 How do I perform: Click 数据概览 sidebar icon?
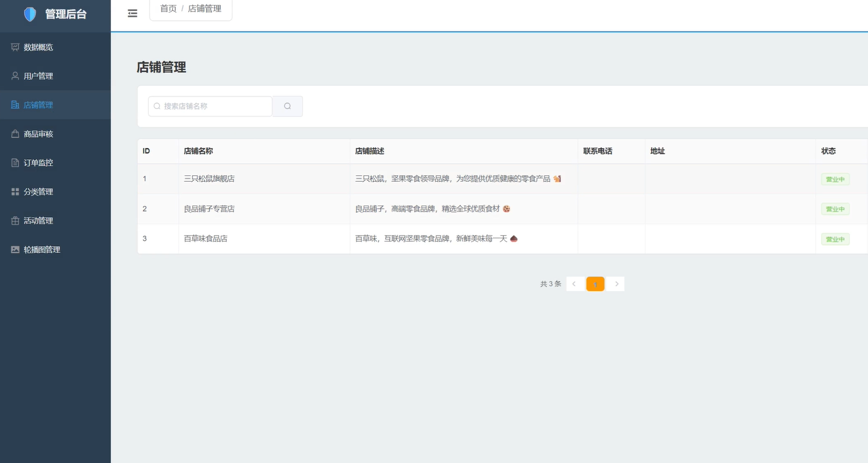pyautogui.click(x=15, y=47)
